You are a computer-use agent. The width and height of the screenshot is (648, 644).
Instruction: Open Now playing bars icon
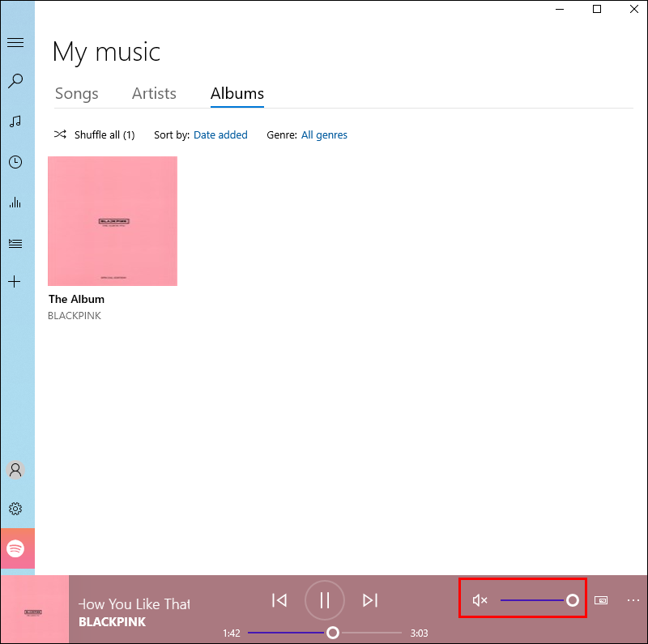[x=15, y=203]
